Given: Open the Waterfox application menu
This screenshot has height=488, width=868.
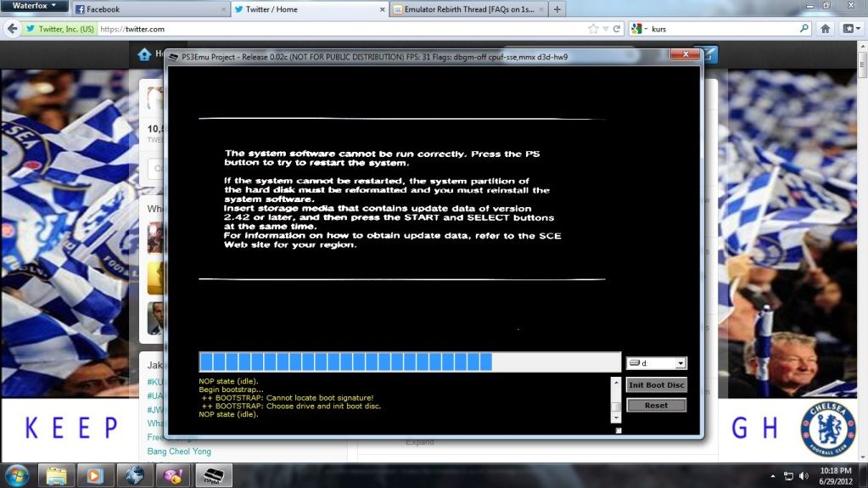Looking at the screenshot, I should pyautogui.click(x=35, y=6).
